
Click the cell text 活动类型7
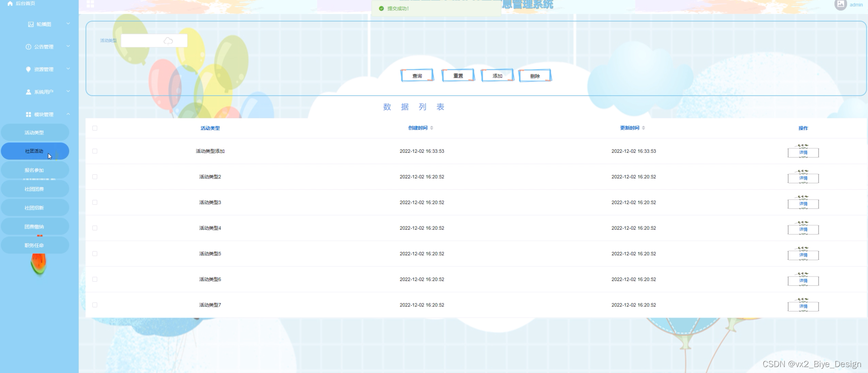click(x=210, y=305)
